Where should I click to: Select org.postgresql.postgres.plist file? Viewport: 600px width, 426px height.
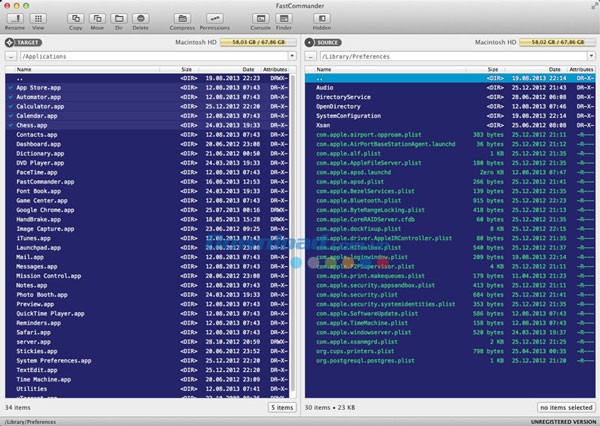450,361
